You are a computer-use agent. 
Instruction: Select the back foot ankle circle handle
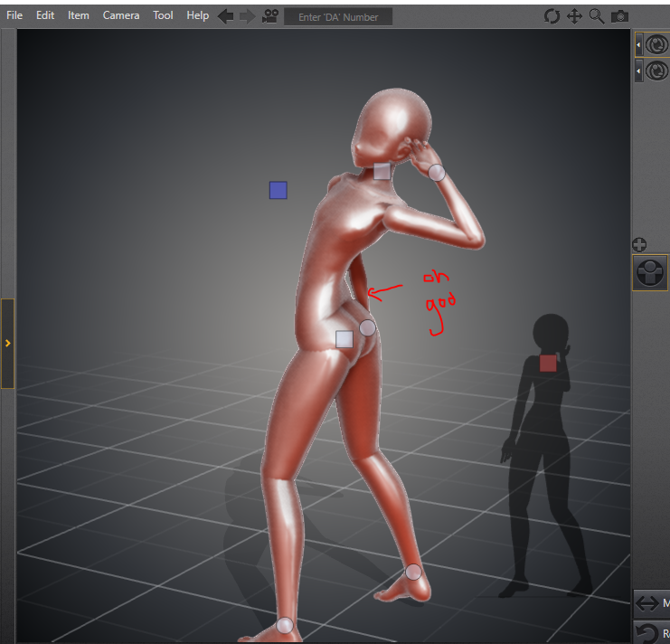[x=413, y=572]
